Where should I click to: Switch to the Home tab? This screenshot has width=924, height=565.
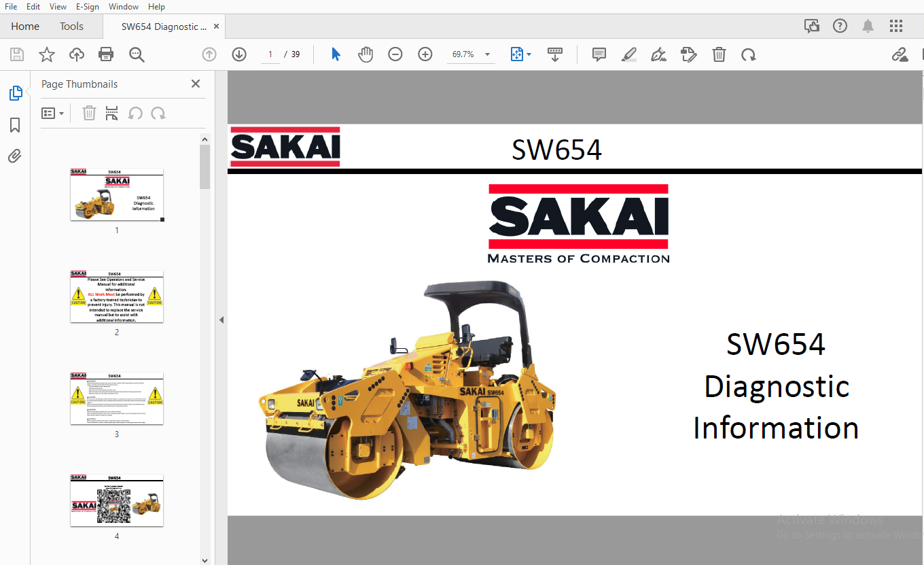coord(25,27)
